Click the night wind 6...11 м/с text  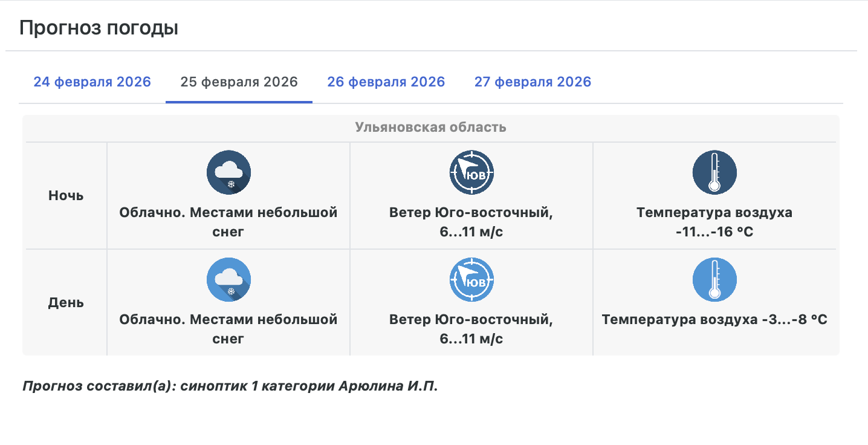click(x=471, y=232)
